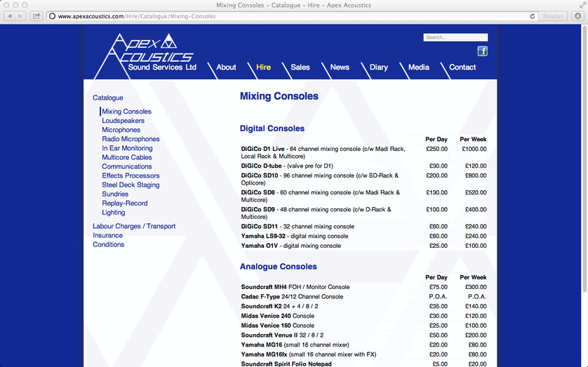588x367 pixels.
Task: Click the Cadac F-Type row text
Action: pyautogui.click(x=292, y=297)
